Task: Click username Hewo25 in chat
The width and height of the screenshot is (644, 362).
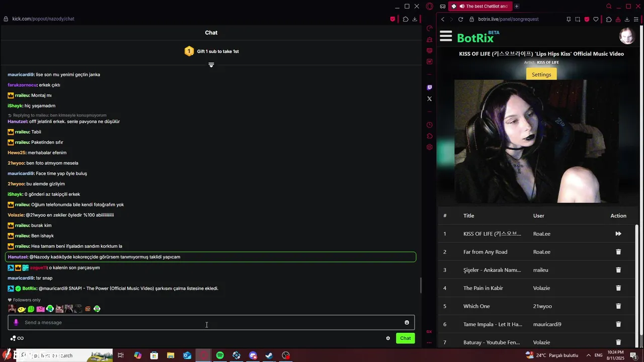Action: tap(17, 153)
